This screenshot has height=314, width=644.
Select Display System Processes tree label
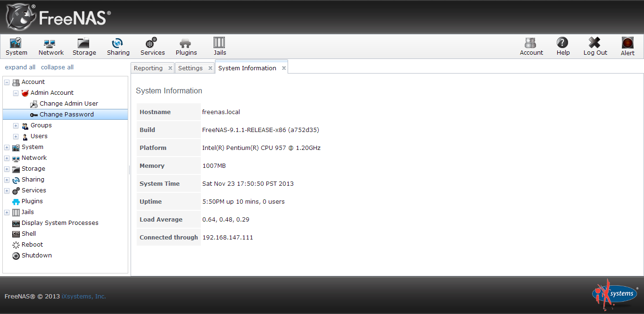60,223
